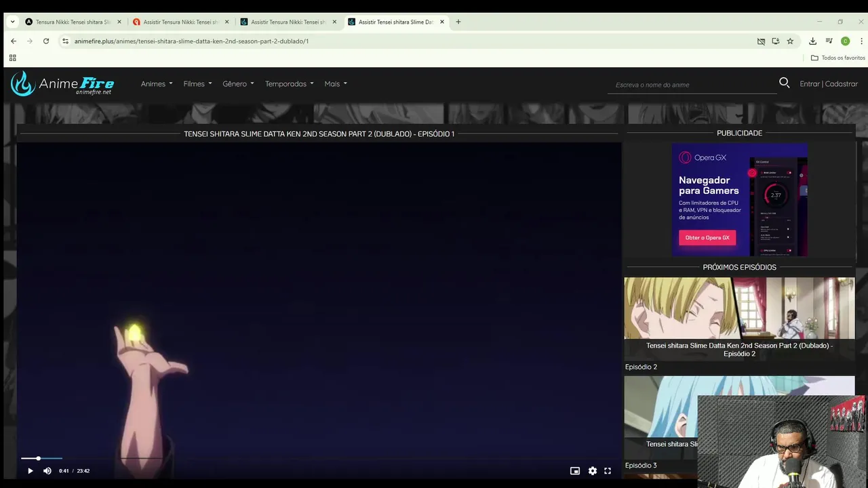Open the Opera GX advertisement banner
The width and height of the screenshot is (868, 488).
tap(740, 200)
